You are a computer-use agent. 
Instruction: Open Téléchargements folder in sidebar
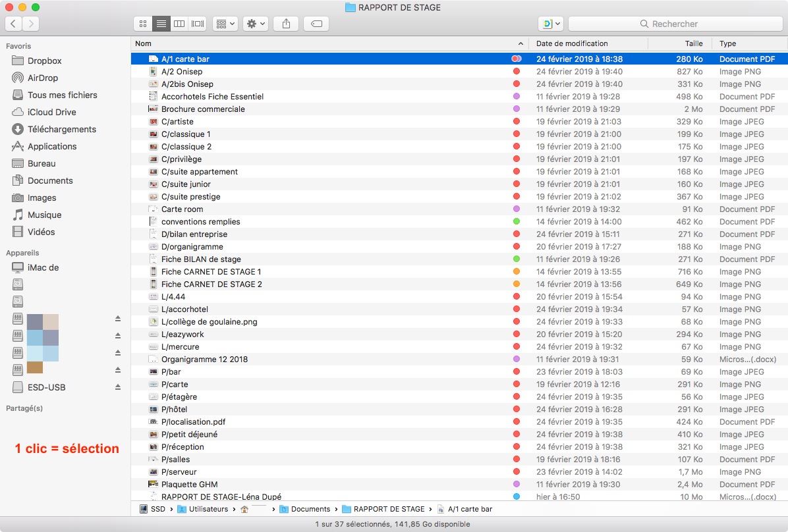tap(61, 129)
